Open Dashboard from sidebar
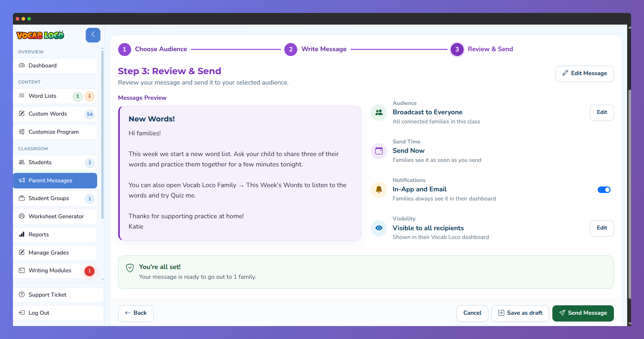644x339 pixels. pos(55,66)
